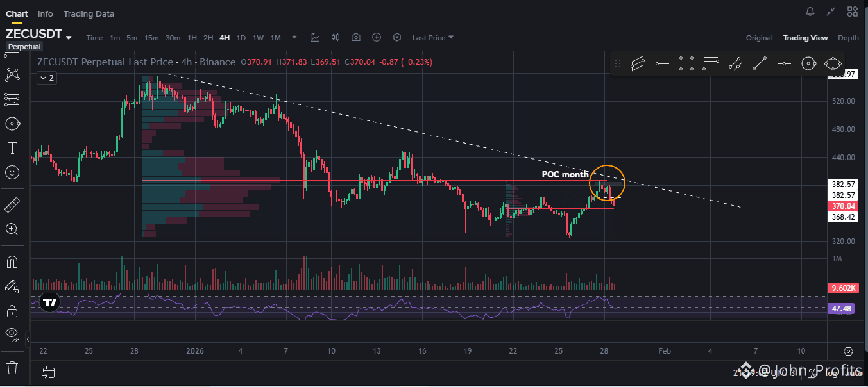Toggle lock all drawings padlock
Viewport: 868px width, 387px height.
pyautogui.click(x=12, y=311)
